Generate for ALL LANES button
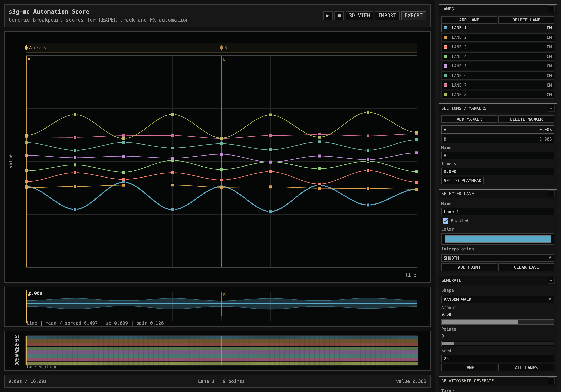Viewport: 561px width, 392px height. click(526, 367)
